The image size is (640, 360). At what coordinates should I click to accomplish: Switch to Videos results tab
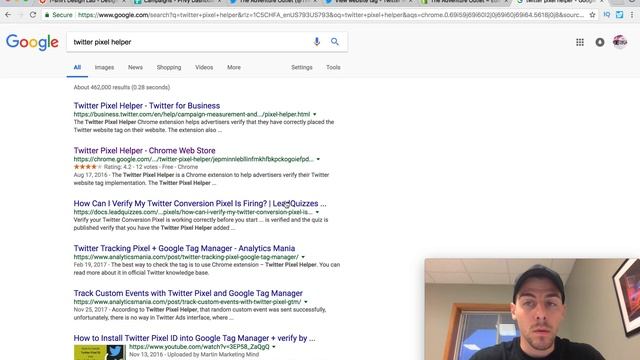click(x=204, y=67)
